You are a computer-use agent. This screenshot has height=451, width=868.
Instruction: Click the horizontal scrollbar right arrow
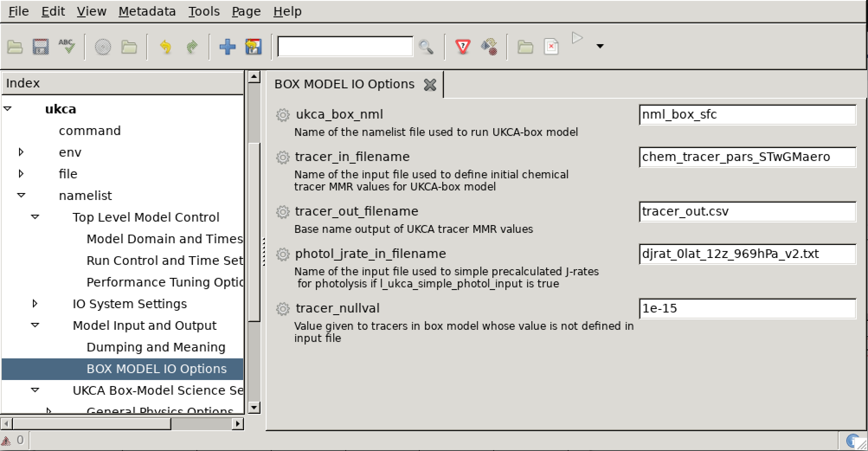click(x=238, y=424)
